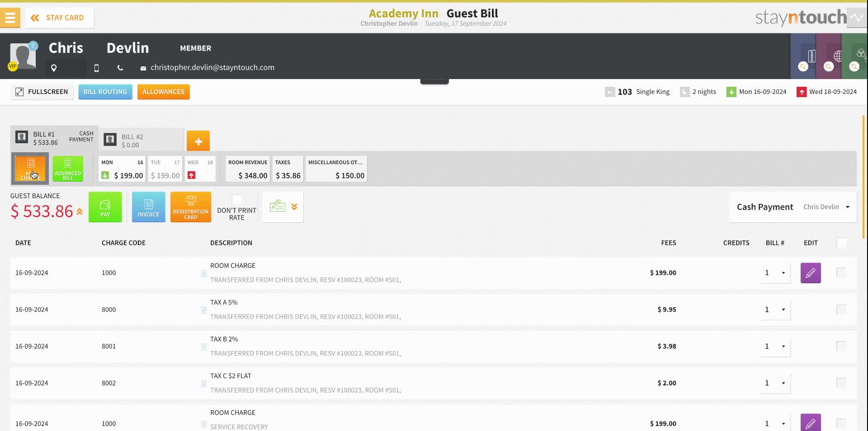Screen dimensions: 868x431
Task: Go back to Stay Card
Action: tap(59, 18)
